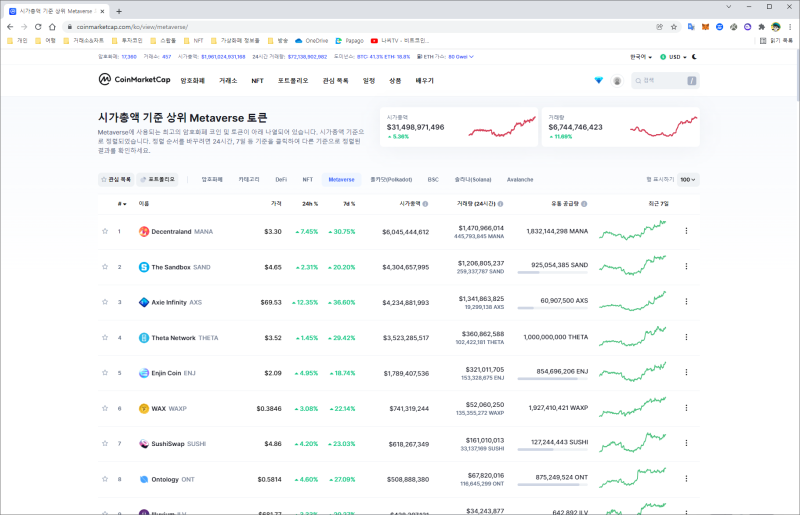Show market cap info tooltip icon
This screenshot has width=800, height=515.
click(x=426, y=204)
